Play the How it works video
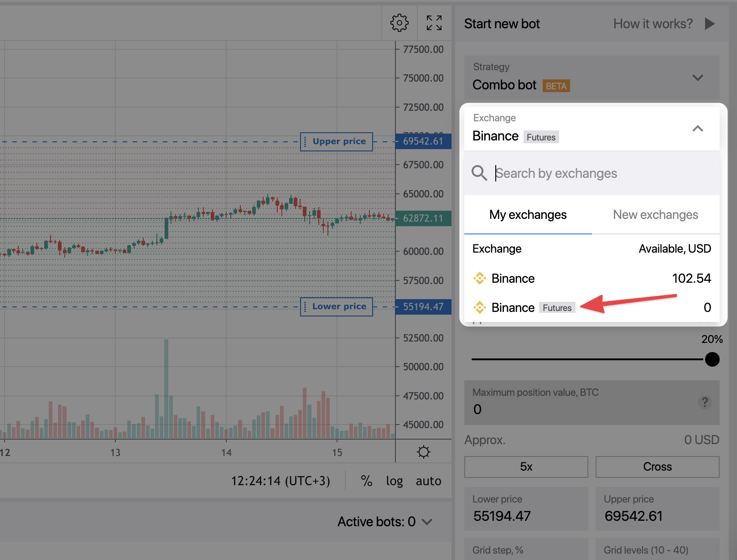This screenshot has height=560, width=737. 710,24
